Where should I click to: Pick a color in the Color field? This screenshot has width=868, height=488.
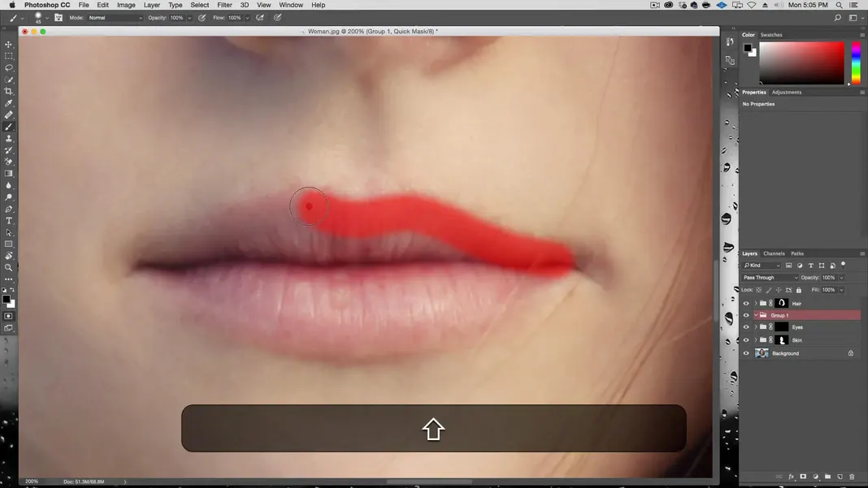[x=801, y=63]
